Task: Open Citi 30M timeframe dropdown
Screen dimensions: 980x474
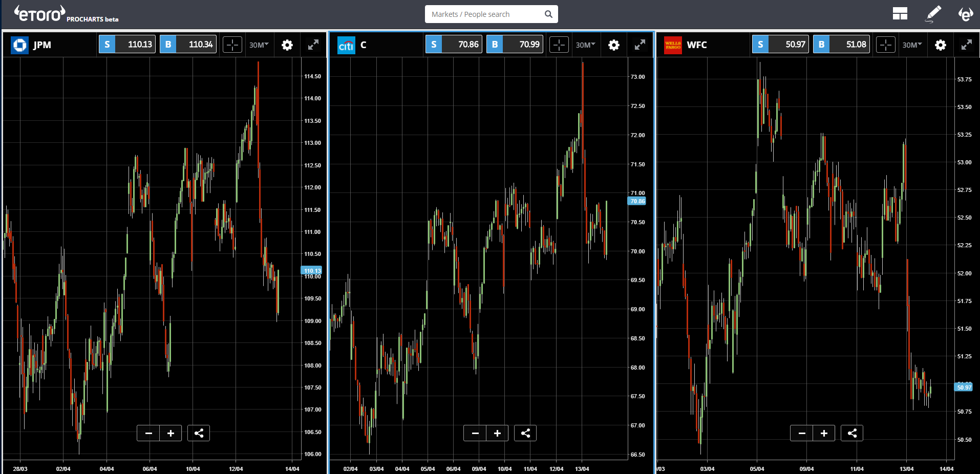Action: click(585, 45)
